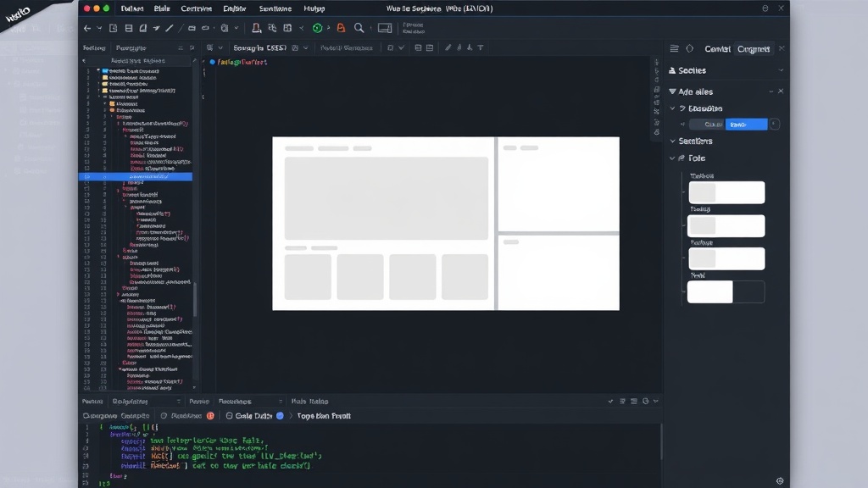Screen dimensions: 868x488
Task: Click the orange lock icon in the toolbar
Action: click(341, 28)
